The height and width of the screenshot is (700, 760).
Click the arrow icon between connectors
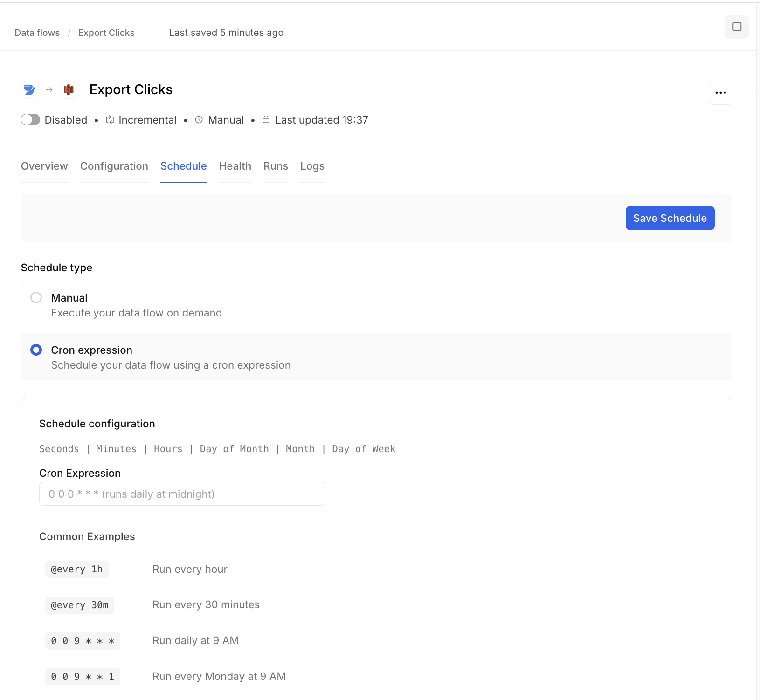tap(49, 89)
